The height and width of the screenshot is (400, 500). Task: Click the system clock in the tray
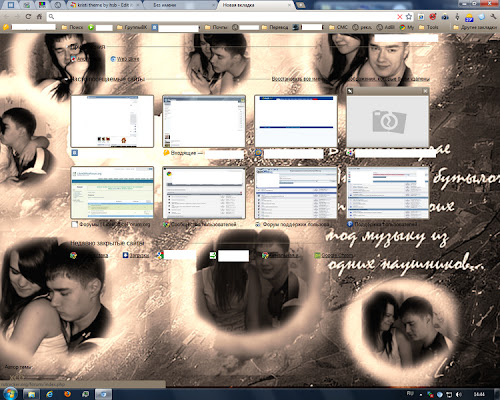(479, 395)
